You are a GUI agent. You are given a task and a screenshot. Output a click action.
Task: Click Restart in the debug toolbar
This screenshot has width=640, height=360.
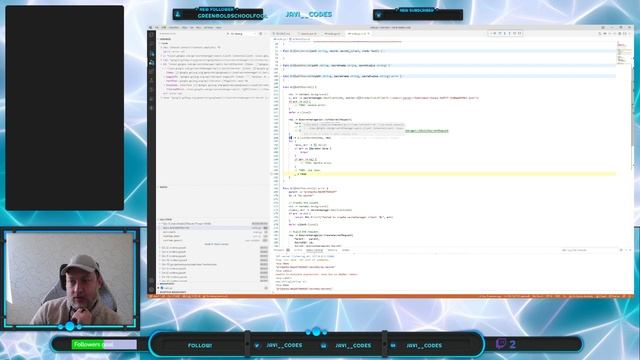515,33
